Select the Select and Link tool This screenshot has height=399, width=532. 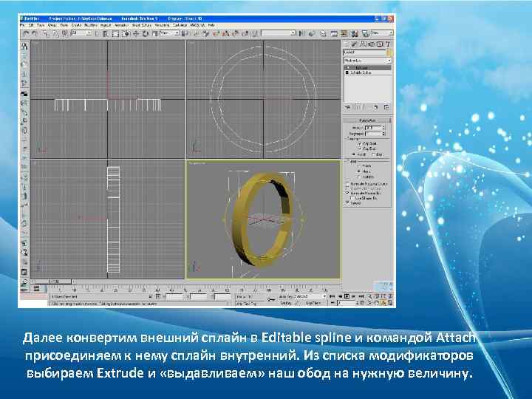click(46, 33)
